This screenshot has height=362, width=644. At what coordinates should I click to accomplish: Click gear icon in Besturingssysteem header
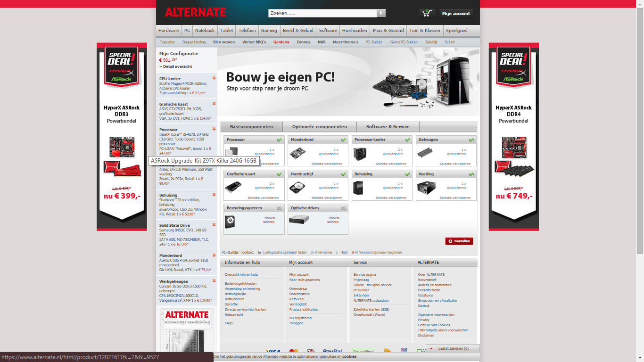pos(280,208)
